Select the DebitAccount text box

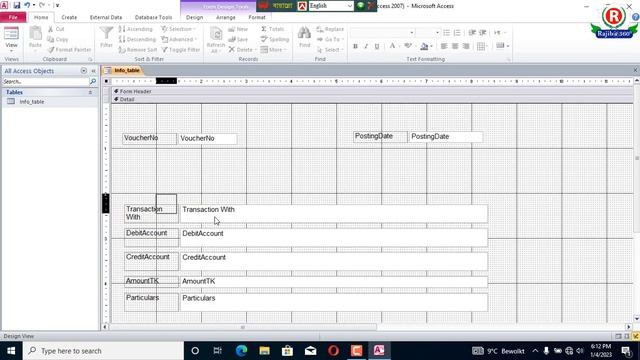click(x=333, y=237)
